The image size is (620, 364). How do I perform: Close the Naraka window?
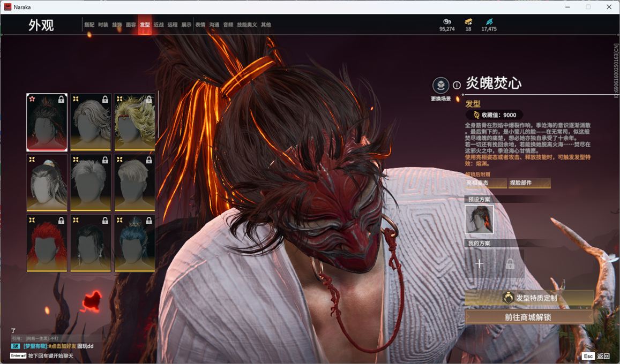tap(609, 7)
